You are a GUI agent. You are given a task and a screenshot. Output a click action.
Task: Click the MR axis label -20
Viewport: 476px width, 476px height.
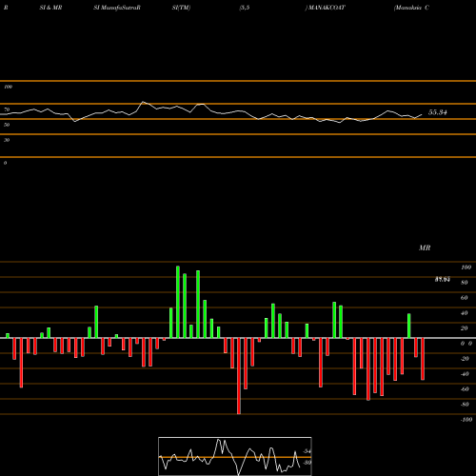(x=465, y=359)
